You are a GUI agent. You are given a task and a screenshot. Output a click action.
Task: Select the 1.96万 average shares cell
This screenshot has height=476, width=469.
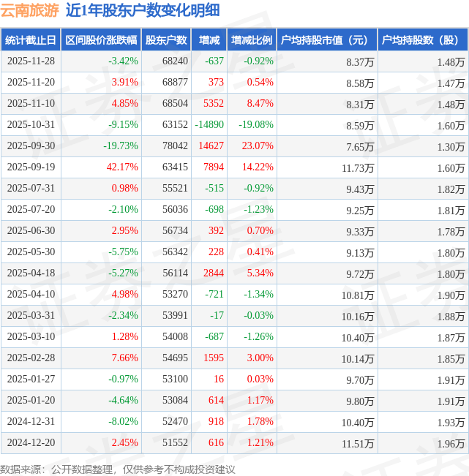[451, 443]
